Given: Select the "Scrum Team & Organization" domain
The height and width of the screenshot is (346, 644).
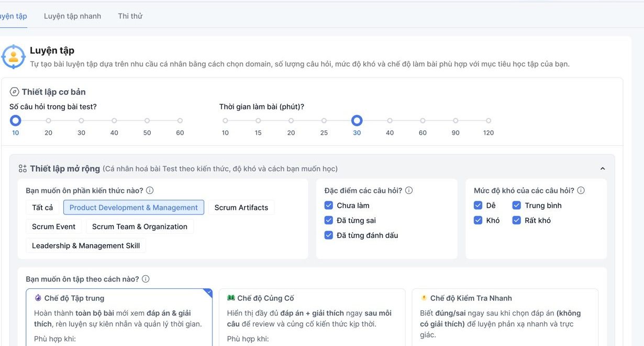Looking at the screenshot, I should pos(140,227).
